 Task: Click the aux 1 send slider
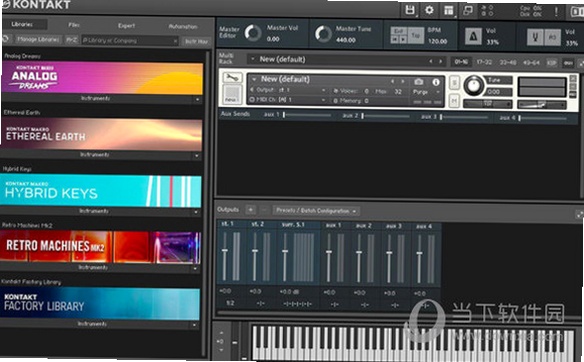pos(307,115)
